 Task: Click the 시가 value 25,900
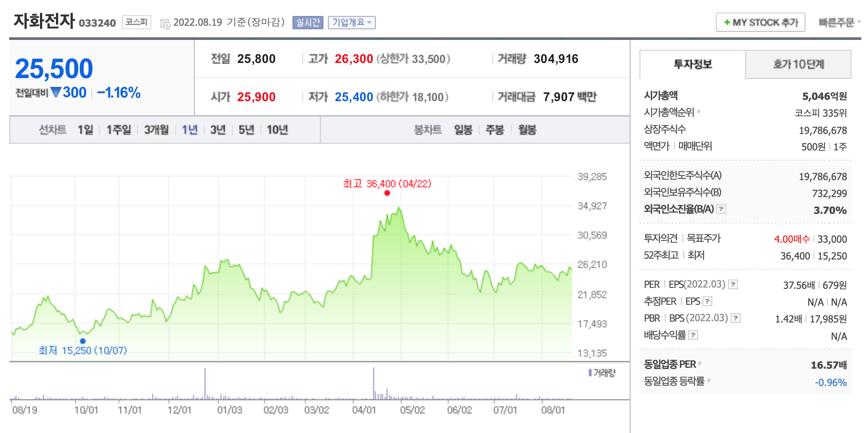[256, 97]
